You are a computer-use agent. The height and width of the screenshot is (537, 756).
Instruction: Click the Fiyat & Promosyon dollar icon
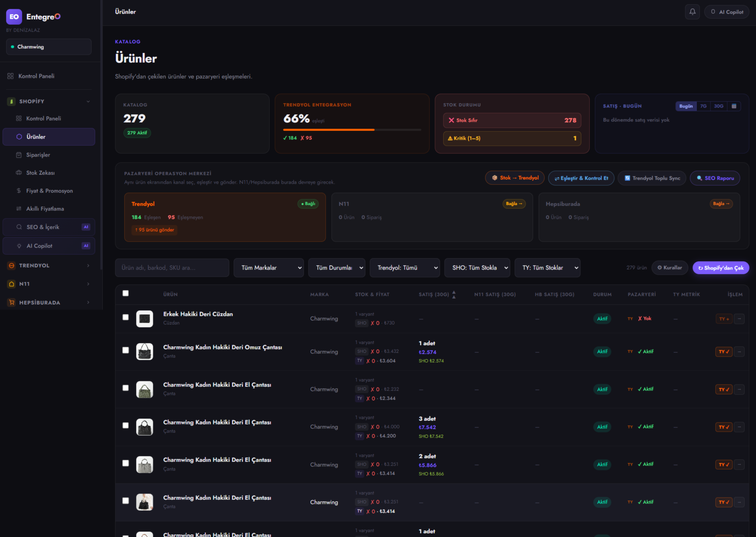point(19,191)
